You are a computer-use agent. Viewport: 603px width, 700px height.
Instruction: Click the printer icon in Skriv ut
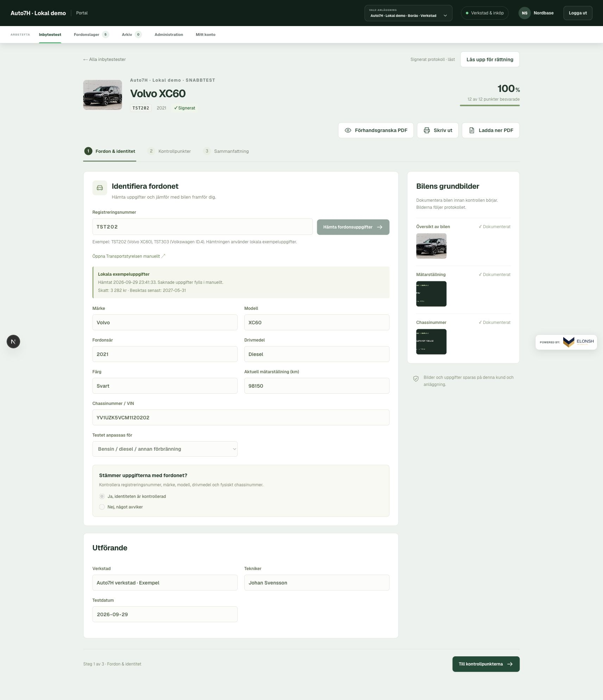coord(427,130)
